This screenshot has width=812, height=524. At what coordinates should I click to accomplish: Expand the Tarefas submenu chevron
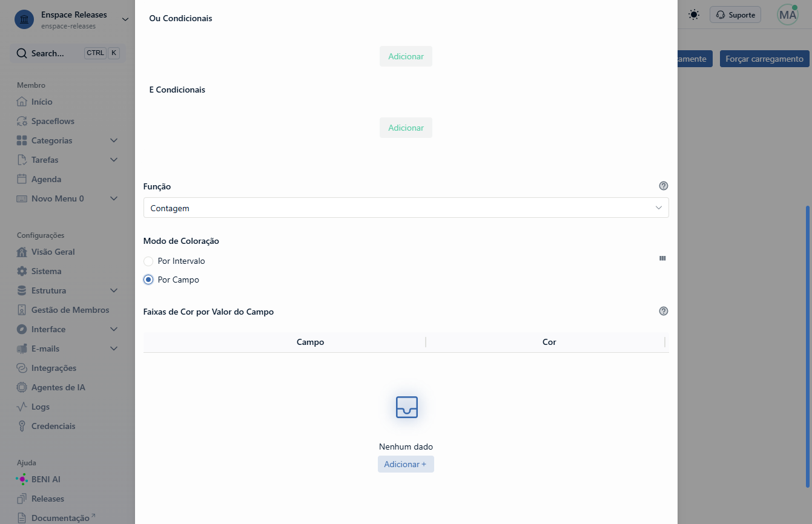(114, 160)
